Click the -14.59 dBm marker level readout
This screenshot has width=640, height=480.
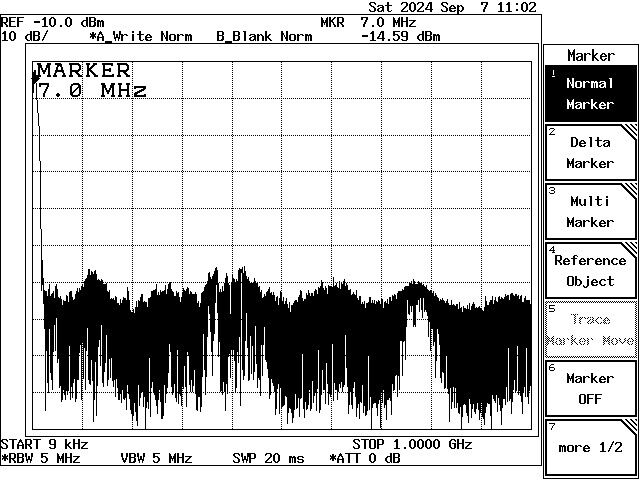coord(401,37)
